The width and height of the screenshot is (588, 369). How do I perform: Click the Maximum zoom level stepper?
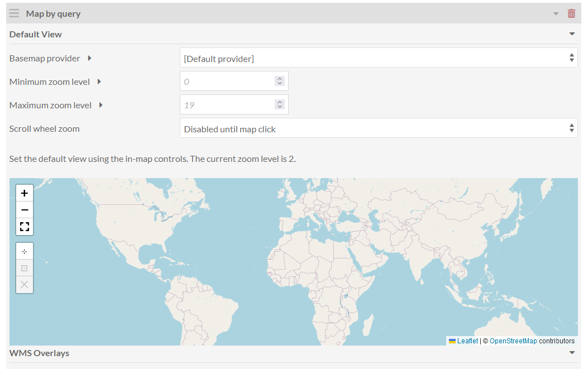pyautogui.click(x=280, y=104)
